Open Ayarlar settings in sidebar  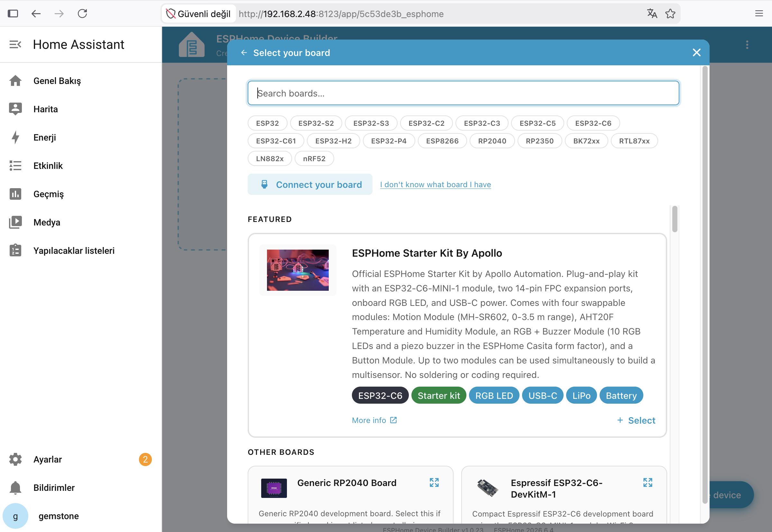pos(81,459)
